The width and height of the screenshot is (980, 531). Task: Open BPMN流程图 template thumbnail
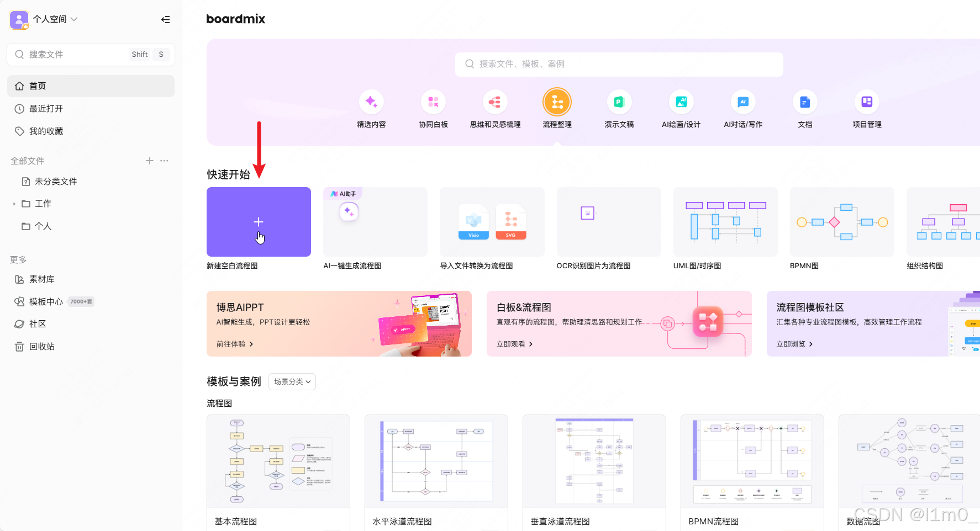pyautogui.click(x=752, y=461)
